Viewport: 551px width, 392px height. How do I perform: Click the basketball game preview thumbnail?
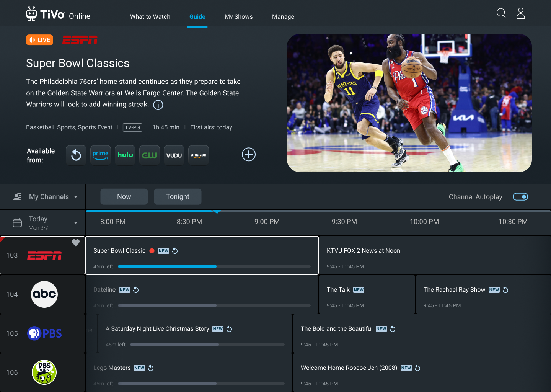tap(409, 103)
